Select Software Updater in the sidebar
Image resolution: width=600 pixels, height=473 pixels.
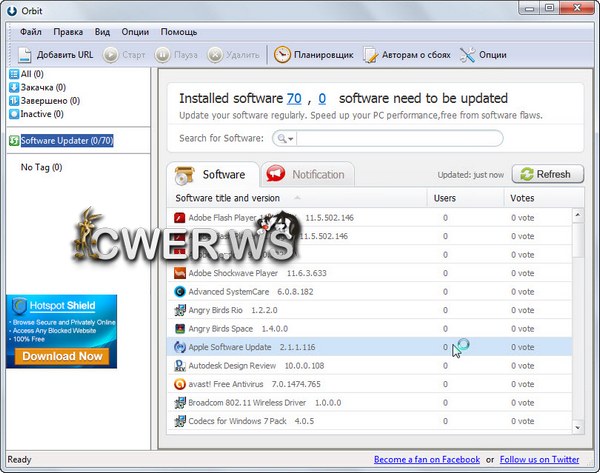(x=66, y=141)
